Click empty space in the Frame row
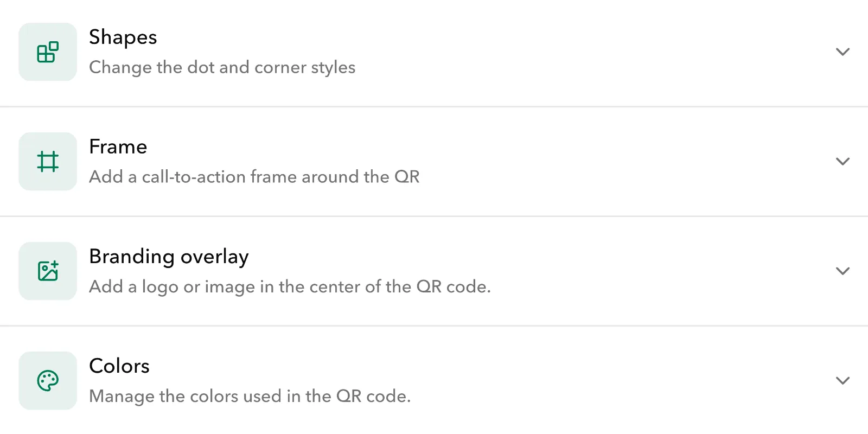868x434 pixels. (x=624, y=162)
